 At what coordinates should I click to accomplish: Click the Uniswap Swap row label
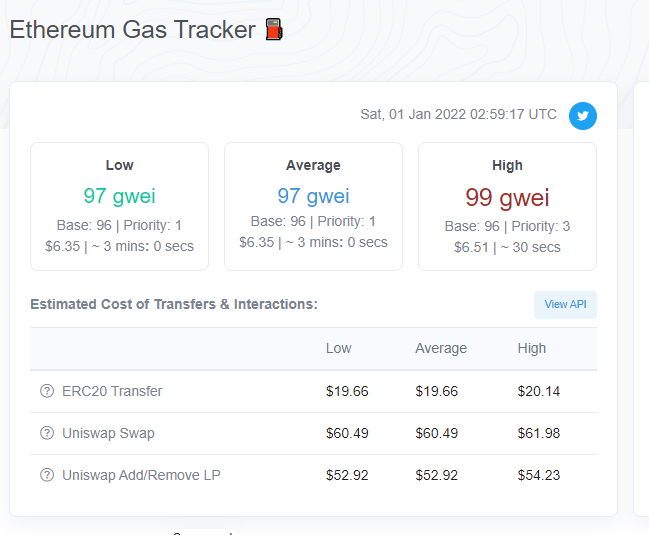click(x=108, y=433)
